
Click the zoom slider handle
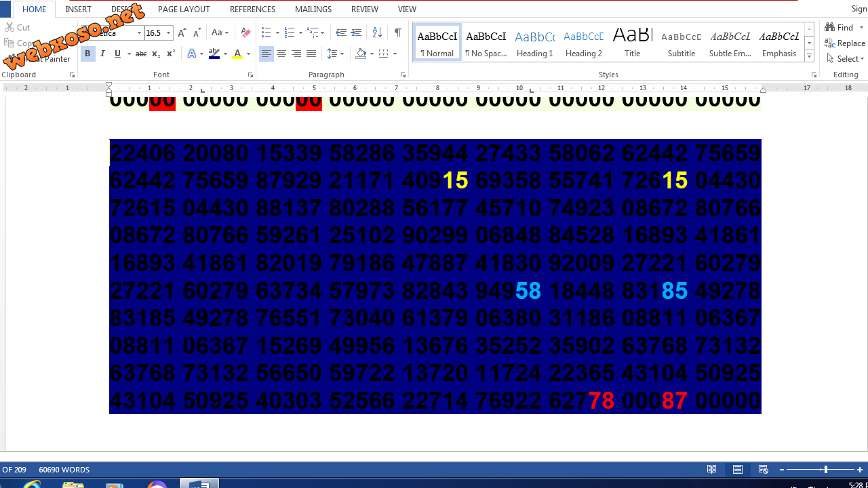pos(825,470)
